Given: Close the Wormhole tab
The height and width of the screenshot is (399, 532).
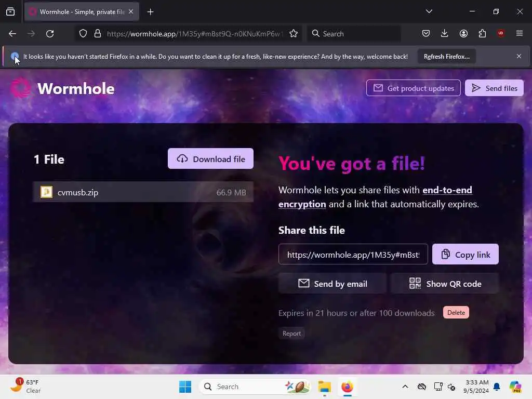Looking at the screenshot, I should tap(131, 12).
